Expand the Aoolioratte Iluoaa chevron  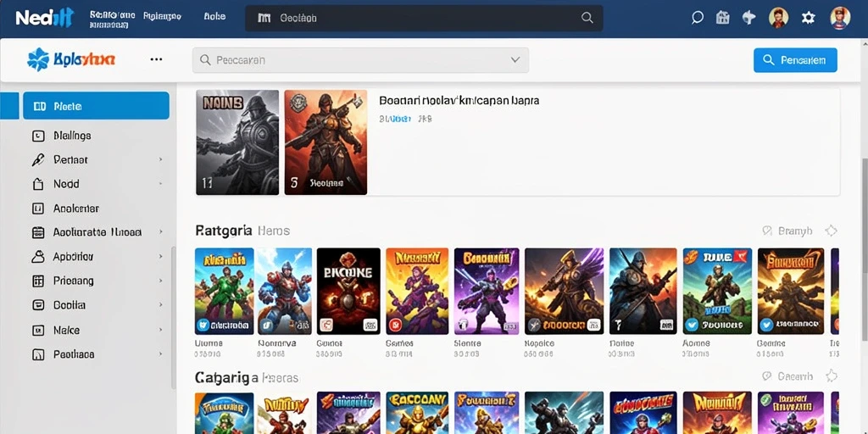coord(160,232)
